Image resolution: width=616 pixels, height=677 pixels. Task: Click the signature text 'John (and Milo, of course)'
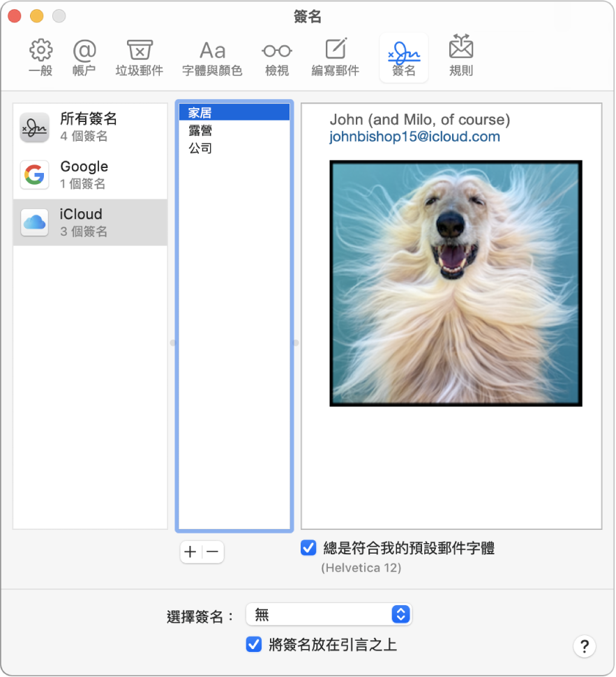(420, 120)
